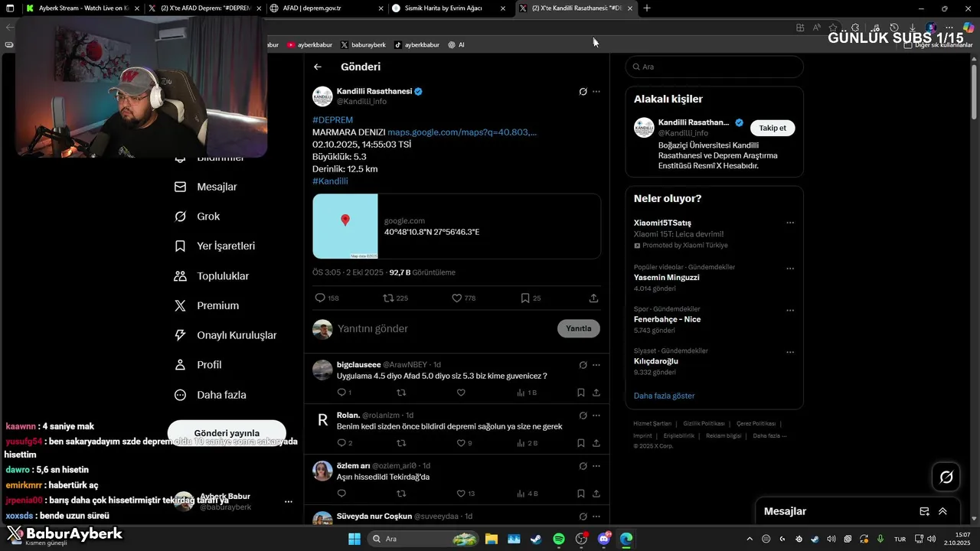Open Profil in the sidebar
The width and height of the screenshot is (980, 551).
[198, 365]
